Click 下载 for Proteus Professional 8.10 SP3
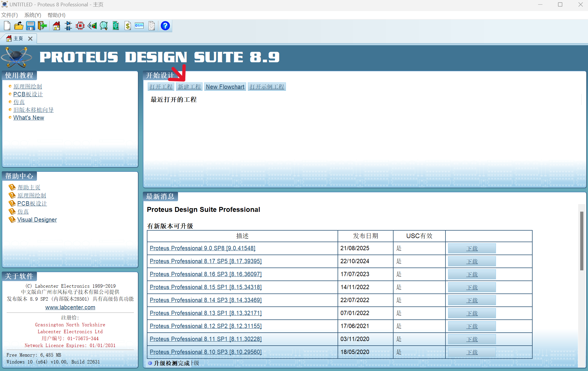Viewport: 588px width, 371px height. point(472,352)
